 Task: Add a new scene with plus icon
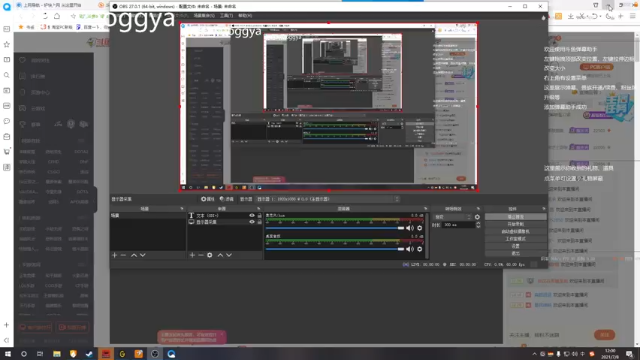click(114, 255)
